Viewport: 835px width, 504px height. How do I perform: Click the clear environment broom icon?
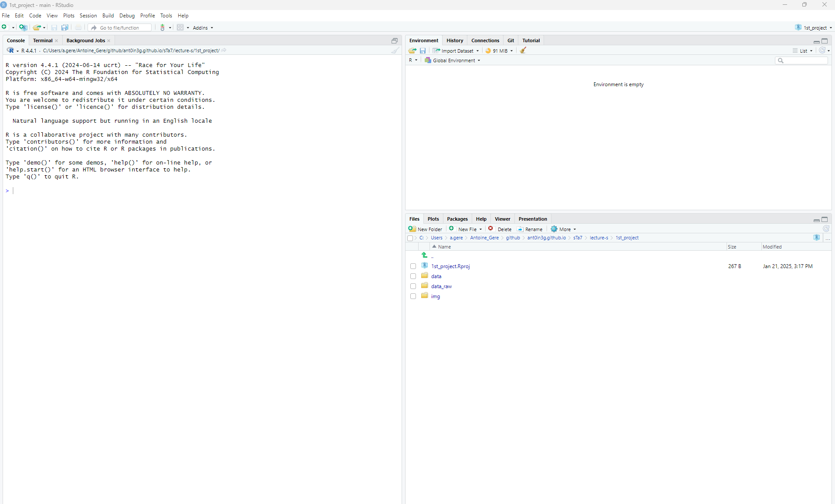click(523, 50)
